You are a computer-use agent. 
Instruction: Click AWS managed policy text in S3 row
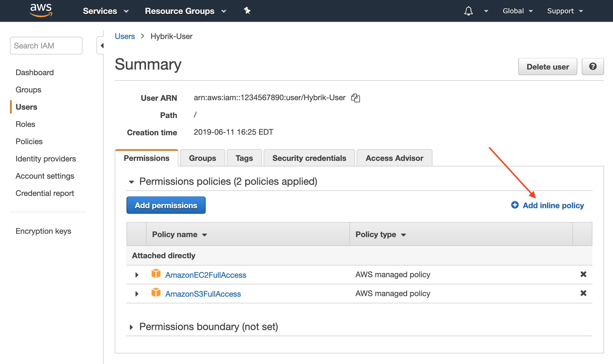tap(393, 293)
